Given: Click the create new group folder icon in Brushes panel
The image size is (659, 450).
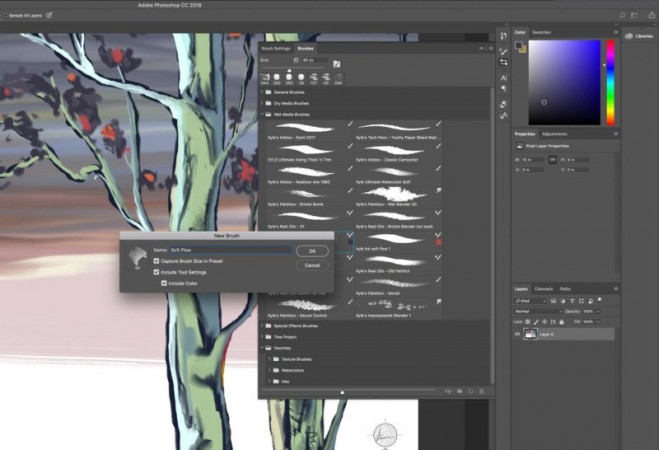Looking at the screenshot, I should click(460, 391).
